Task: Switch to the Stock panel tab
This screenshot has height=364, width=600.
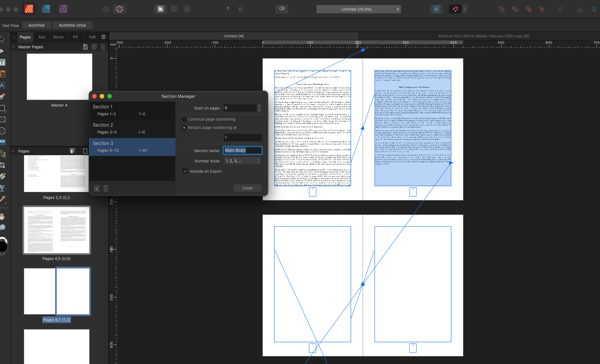Action: coord(58,37)
